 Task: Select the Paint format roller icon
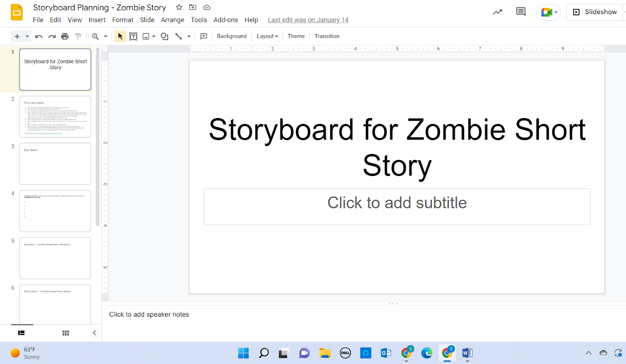(78, 36)
